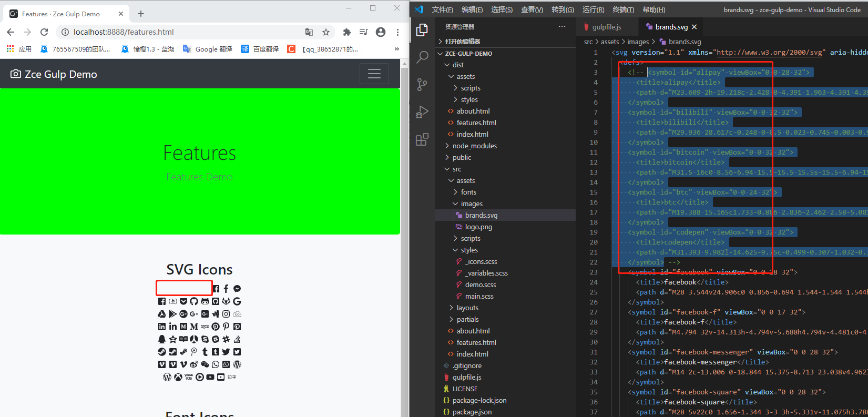The image size is (868, 417).
Task: Bookmark this page with star icon
Action: coord(326,32)
